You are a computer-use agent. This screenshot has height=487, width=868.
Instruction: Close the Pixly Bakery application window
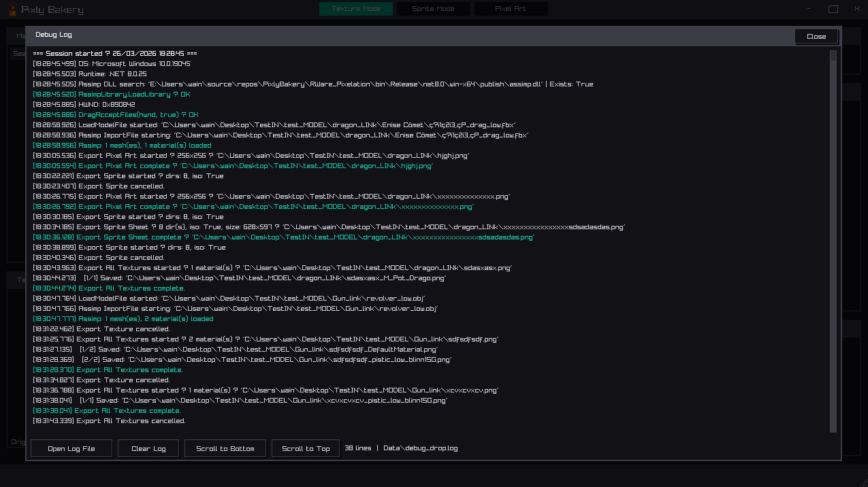(856, 9)
